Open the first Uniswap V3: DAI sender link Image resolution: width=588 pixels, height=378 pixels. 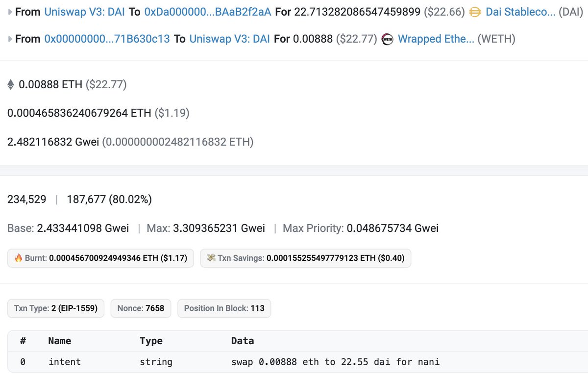pos(85,12)
